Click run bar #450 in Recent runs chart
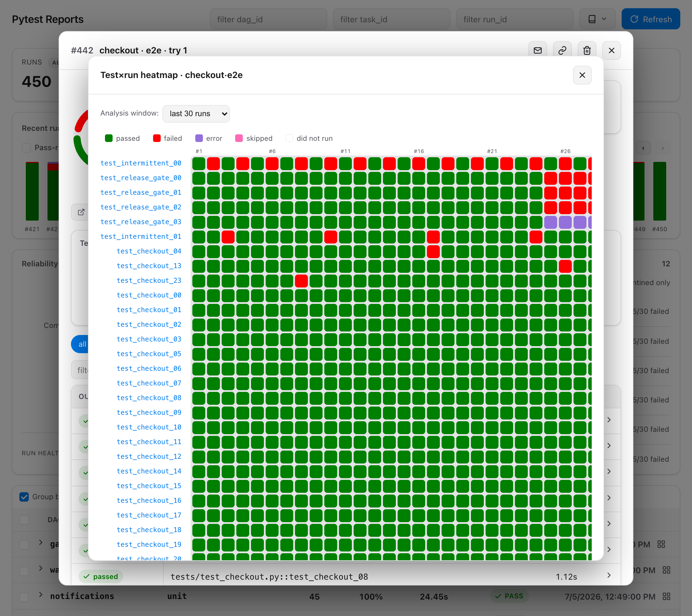Viewport: 692px width, 616px height. [659, 191]
